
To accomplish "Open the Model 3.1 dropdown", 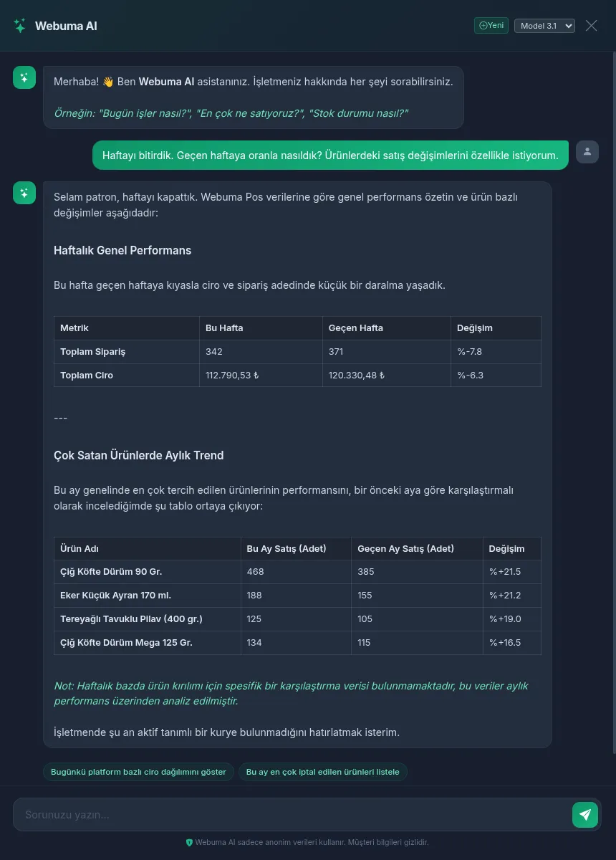I will coord(544,26).
